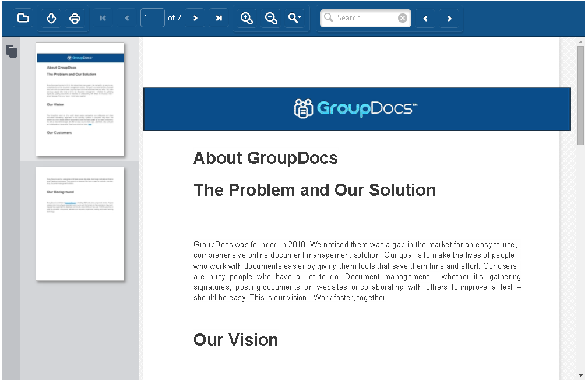Open the zoom level dropdown
Viewport: 588px width, 380px height.
tap(294, 18)
